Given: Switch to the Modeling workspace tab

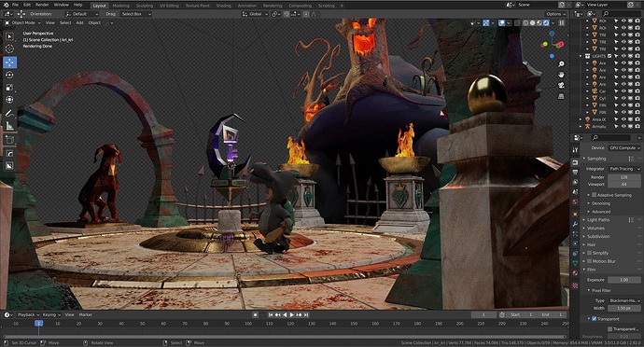Looking at the screenshot, I should tap(120, 6).
